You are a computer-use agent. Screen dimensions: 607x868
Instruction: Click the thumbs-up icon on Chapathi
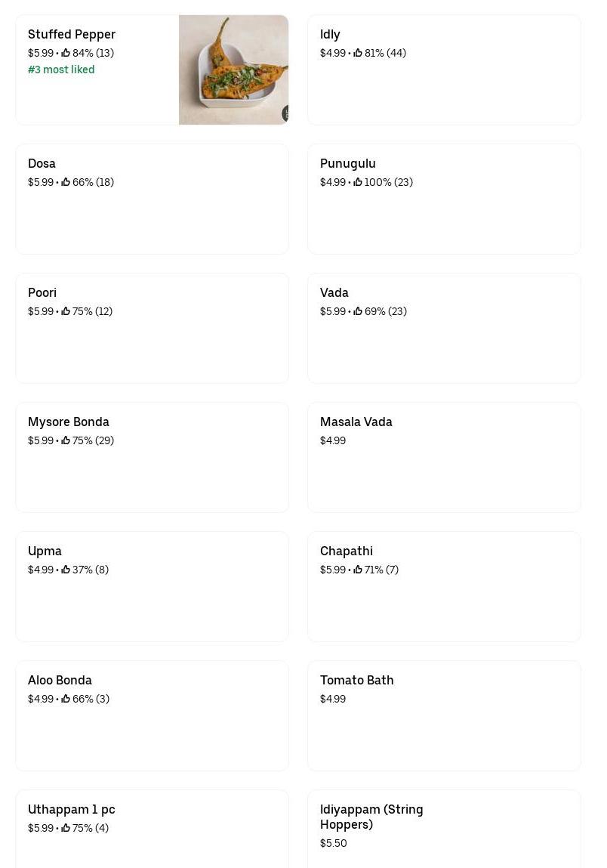click(358, 570)
